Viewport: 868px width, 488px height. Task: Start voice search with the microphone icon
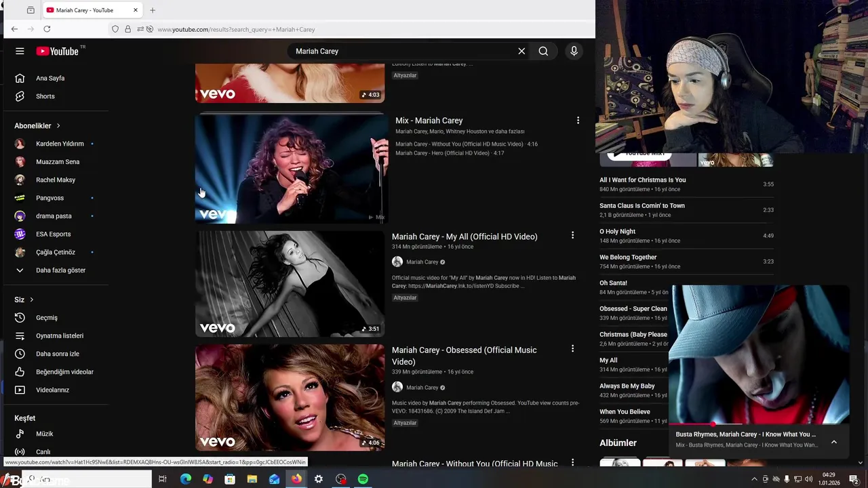tap(574, 51)
